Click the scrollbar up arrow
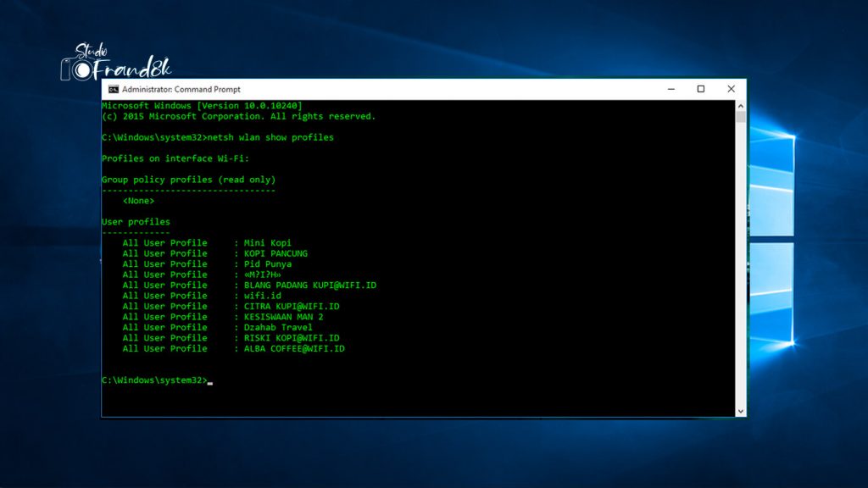 (x=741, y=103)
